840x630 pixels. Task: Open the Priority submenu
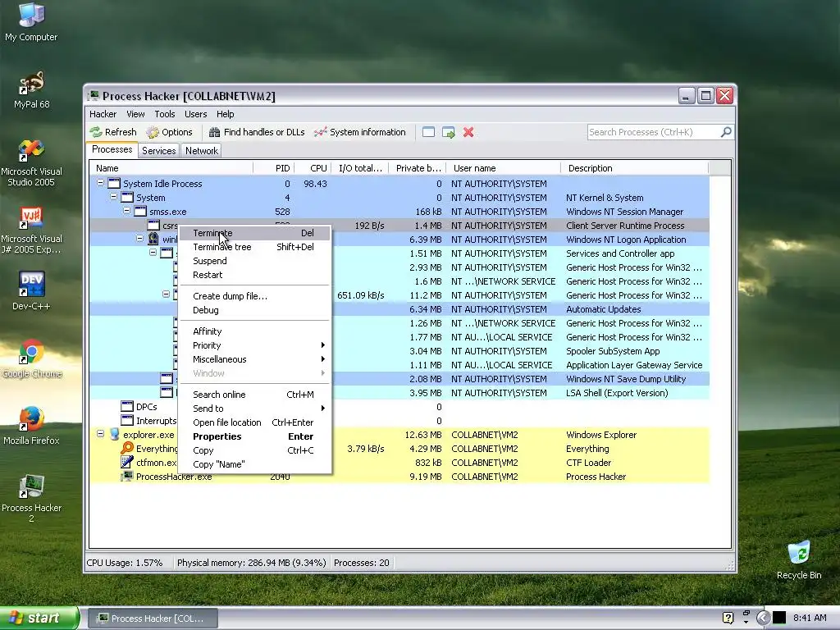pos(255,345)
